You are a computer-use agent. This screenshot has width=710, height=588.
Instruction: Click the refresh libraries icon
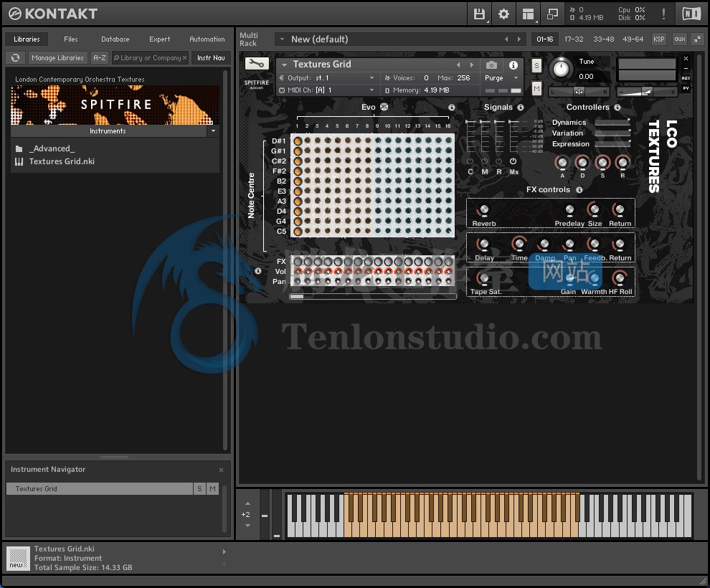pos(15,58)
